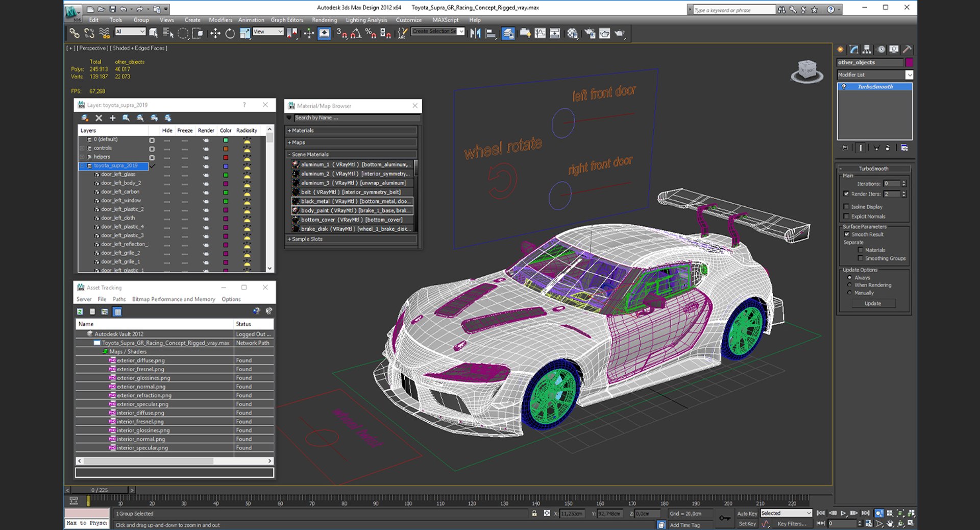Viewport: 980px width, 530px height.
Task: Click the Auto Key button
Action: 747,514
